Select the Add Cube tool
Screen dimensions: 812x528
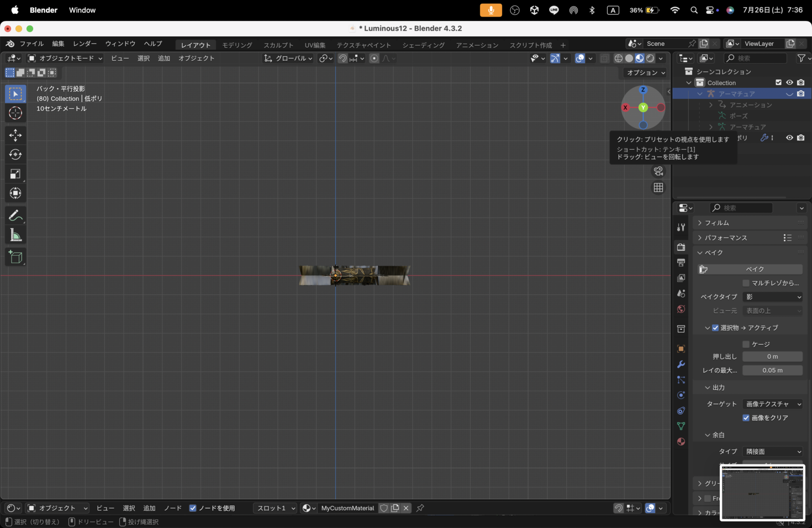pyautogui.click(x=15, y=257)
